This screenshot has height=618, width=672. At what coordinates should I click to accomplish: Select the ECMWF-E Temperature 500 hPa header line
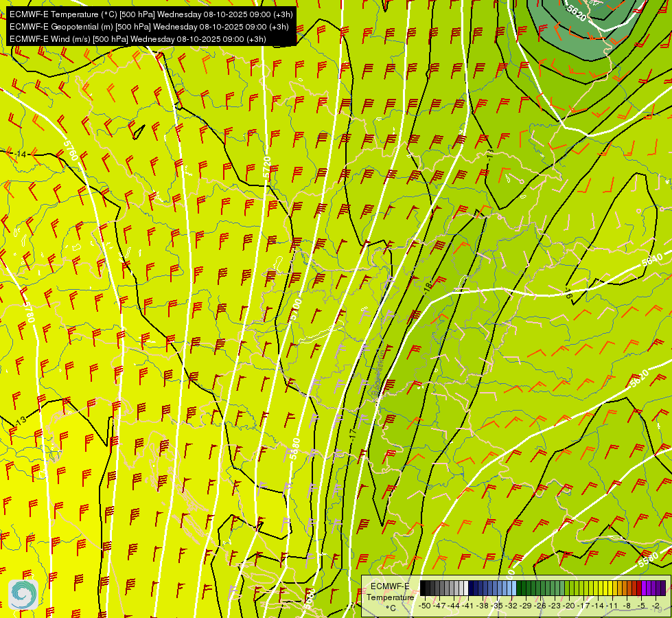point(151,14)
